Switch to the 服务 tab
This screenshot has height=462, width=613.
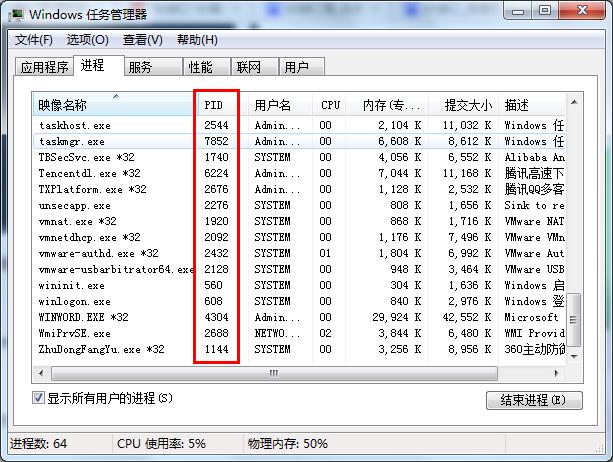pos(154,67)
